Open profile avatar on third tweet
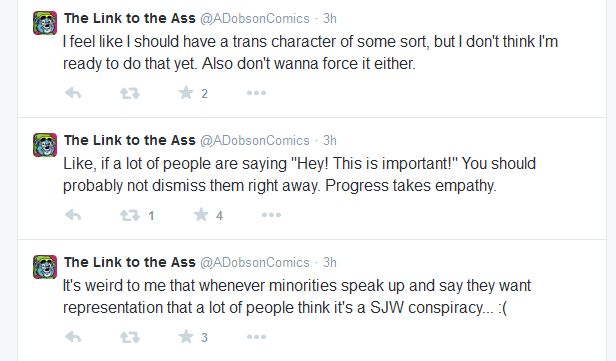This screenshot has width=616, height=361. click(x=45, y=267)
